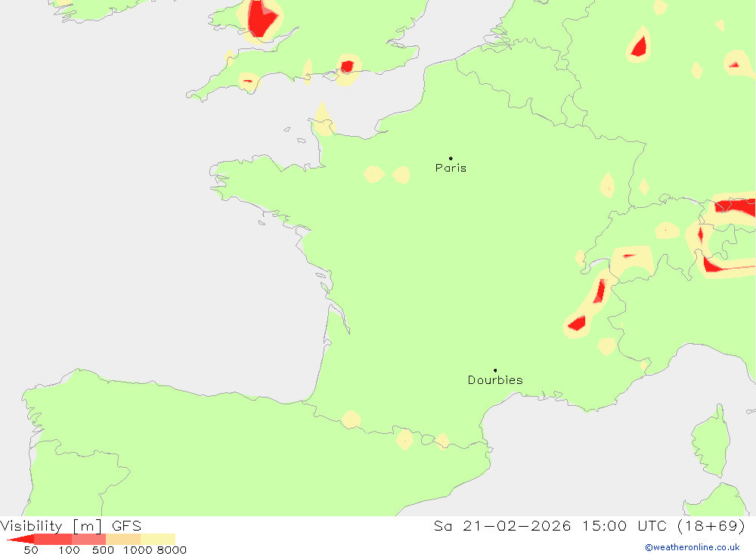Click the Visibility [m] GFS title

coord(71,525)
